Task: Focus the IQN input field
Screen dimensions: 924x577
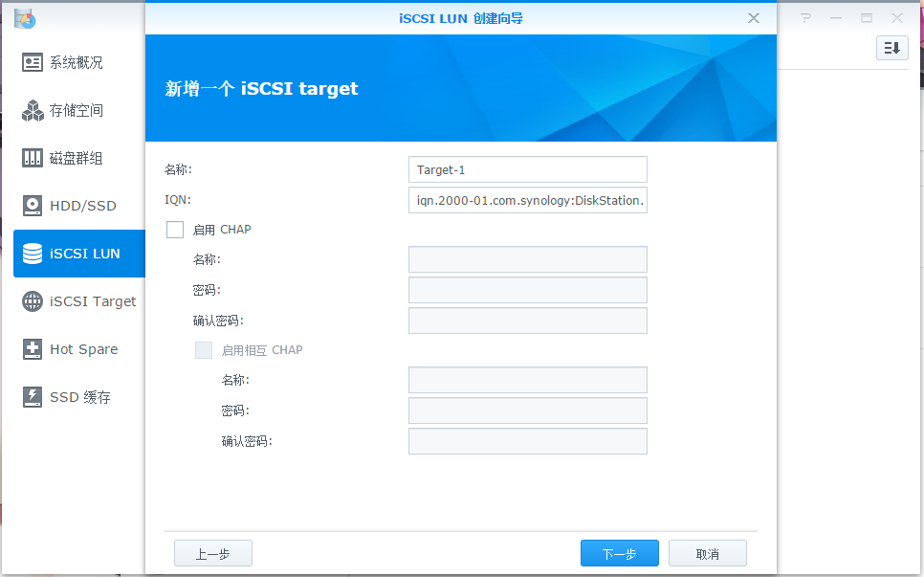Action: pos(527,200)
